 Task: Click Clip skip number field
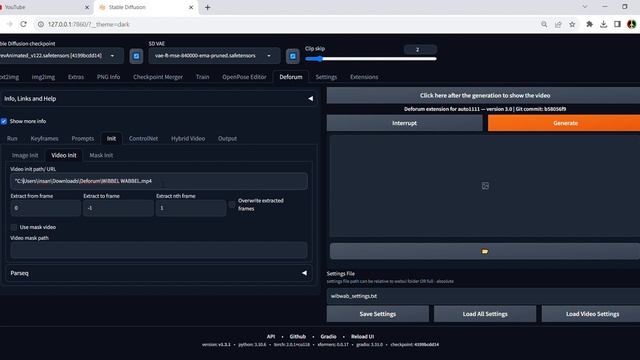click(x=420, y=50)
